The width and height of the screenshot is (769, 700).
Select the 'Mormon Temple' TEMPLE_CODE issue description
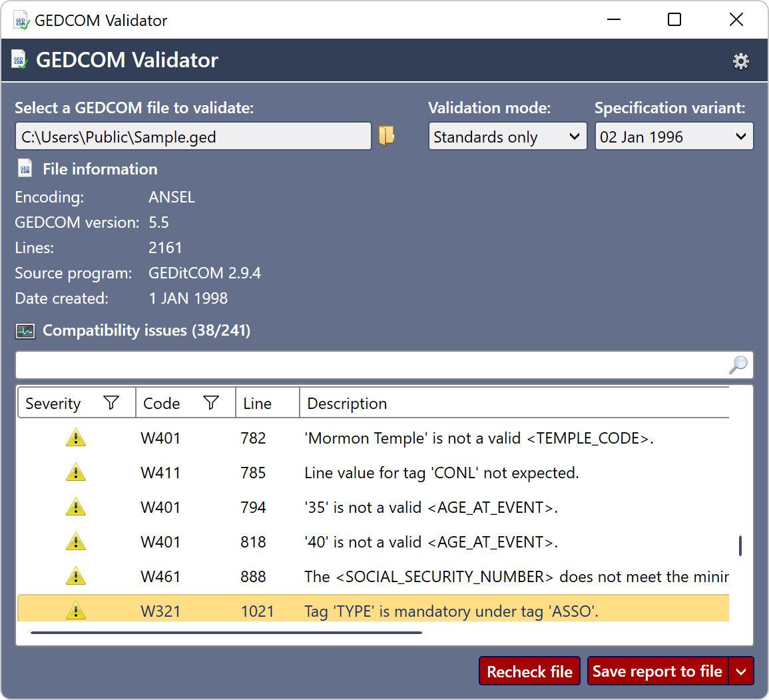[x=479, y=438]
